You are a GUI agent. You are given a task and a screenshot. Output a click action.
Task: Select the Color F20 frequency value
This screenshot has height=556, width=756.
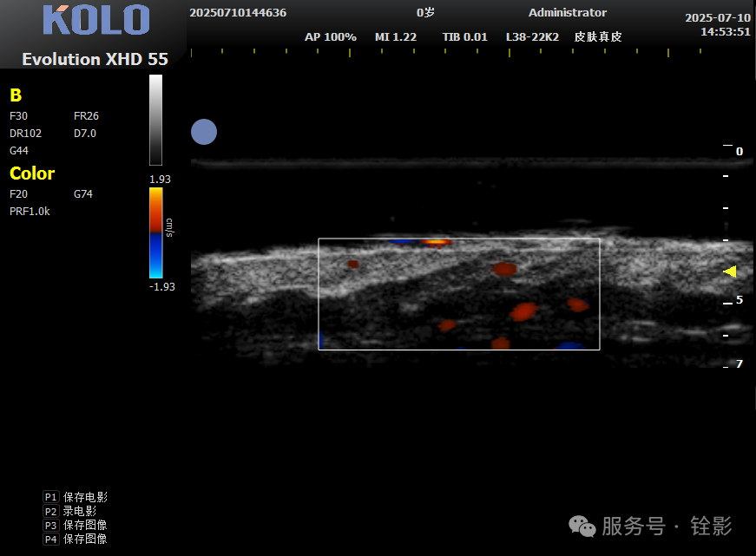tap(19, 194)
